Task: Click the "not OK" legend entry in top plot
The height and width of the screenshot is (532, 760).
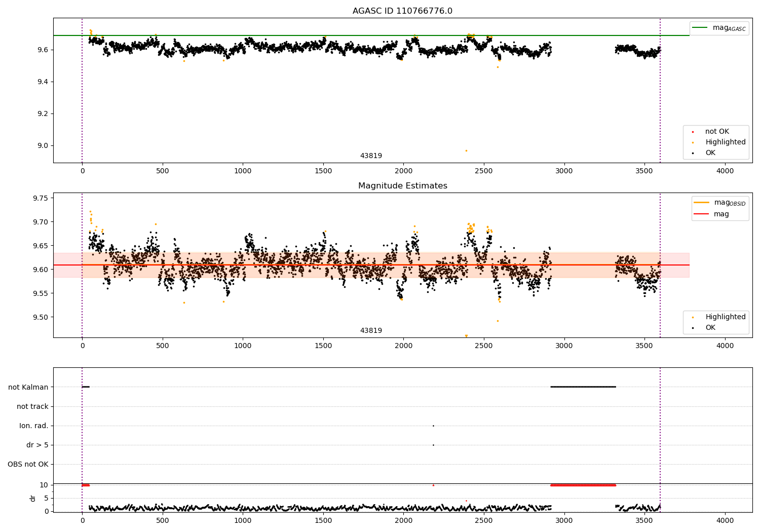Action: point(717,132)
